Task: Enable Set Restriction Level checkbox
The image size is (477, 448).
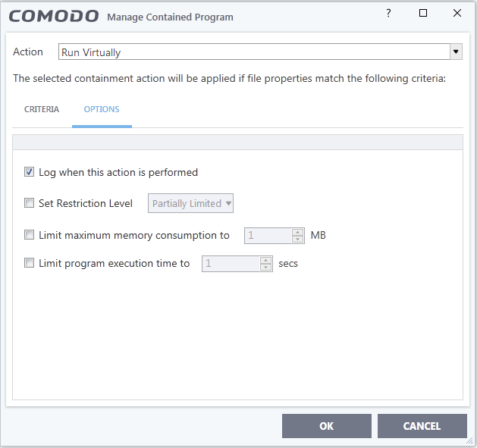Action: pyautogui.click(x=30, y=203)
